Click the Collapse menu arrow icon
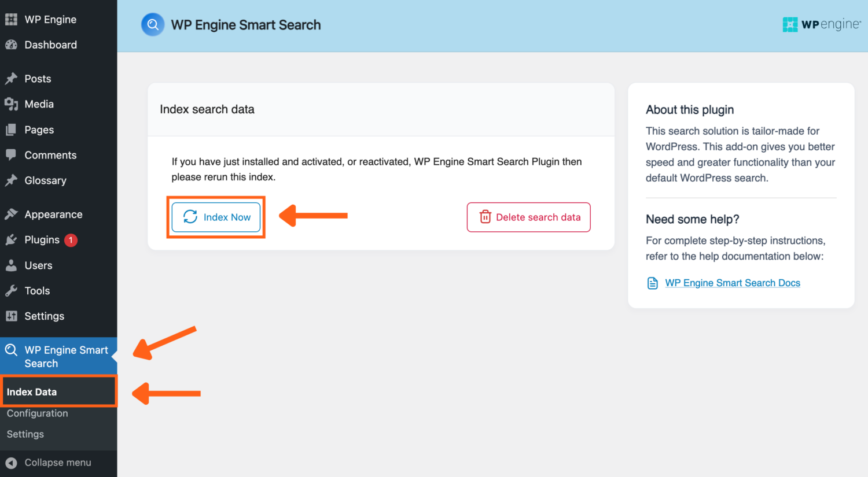Screen dimensions: 868x477 (x=13, y=462)
